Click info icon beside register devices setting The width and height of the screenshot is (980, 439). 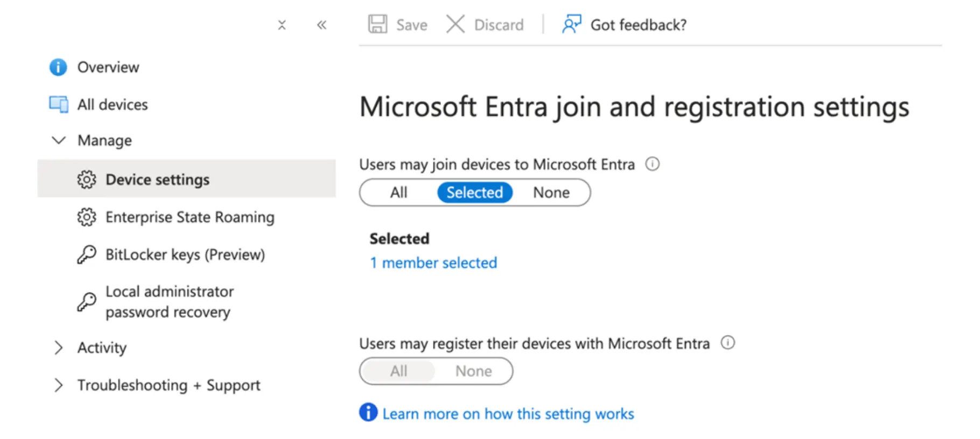click(727, 343)
